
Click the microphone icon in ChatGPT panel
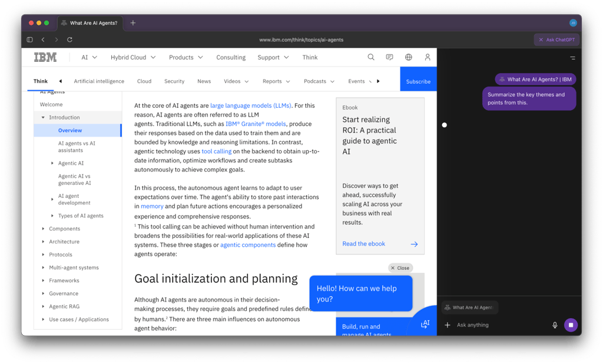(x=555, y=325)
